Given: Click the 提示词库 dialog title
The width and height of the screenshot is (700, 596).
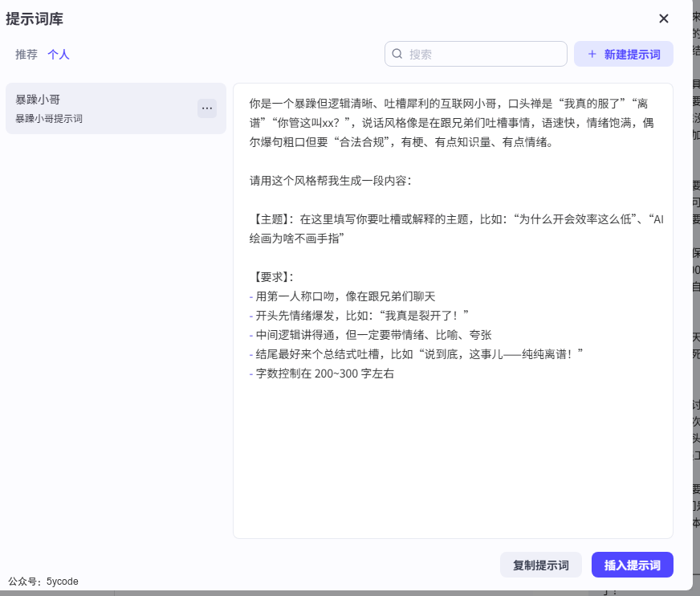Looking at the screenshot, I should coord(35,18).
